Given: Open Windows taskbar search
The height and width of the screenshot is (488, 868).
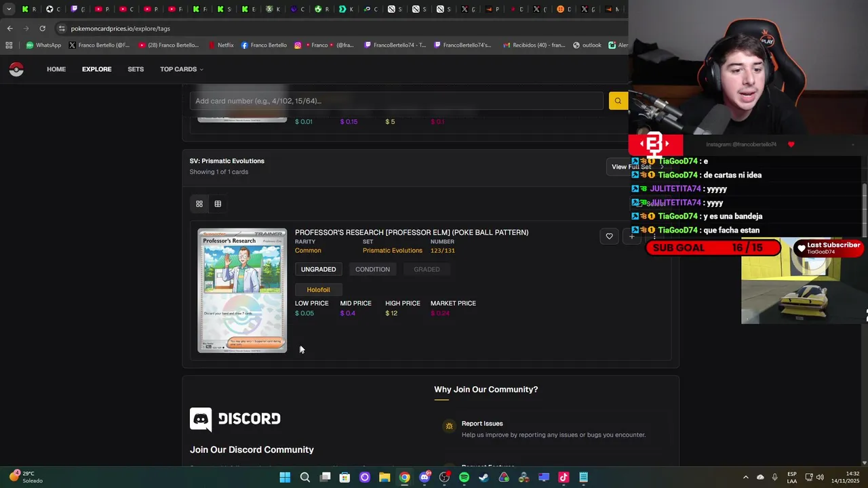Looking at the screenshot, I should tap(305, 477).
